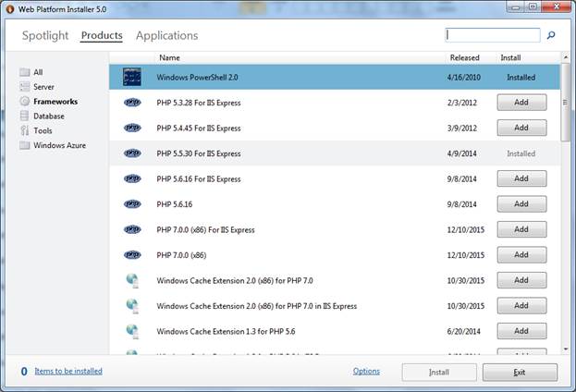Image resolution: width=576 pixels, height=392 pixels.
Task: Click the Windows Azure category icon
Action: pos(25,145)
